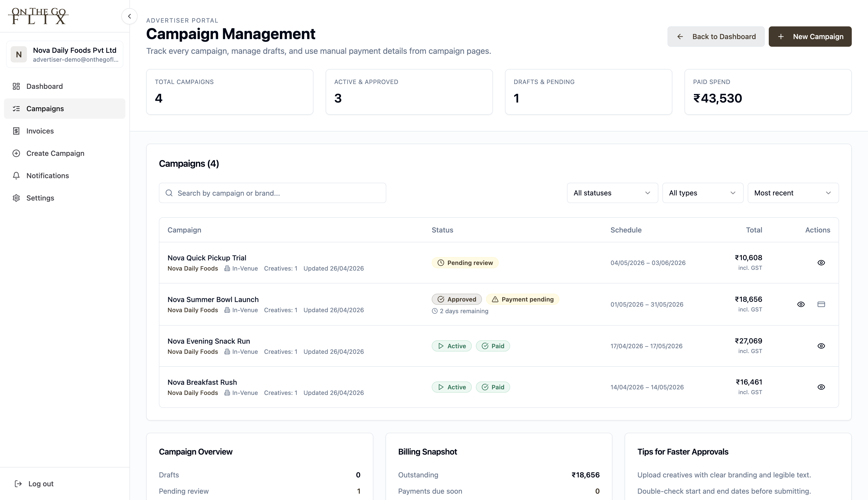Start a New Campaign
This screenshot has height=500, width=868.
coord(810,36)
